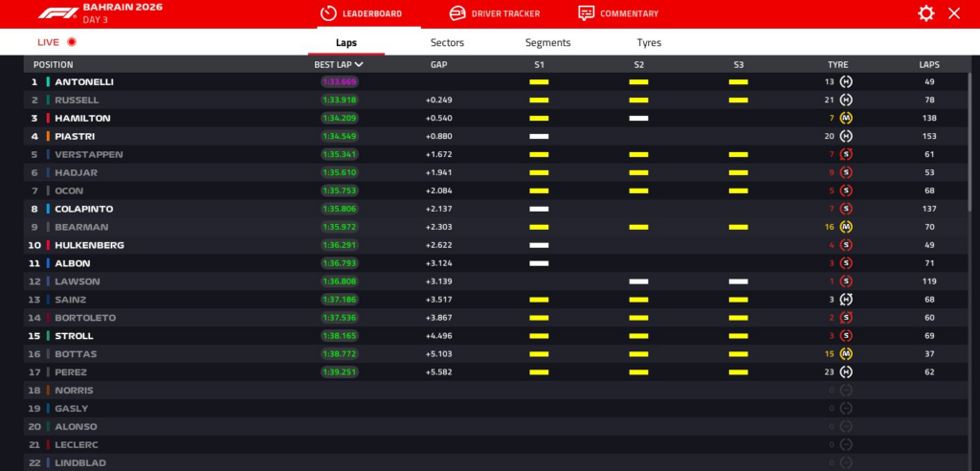Viewport: 980px width, 471px height.
Task: Close the live timing window
Action: click(x=954, y=13)
